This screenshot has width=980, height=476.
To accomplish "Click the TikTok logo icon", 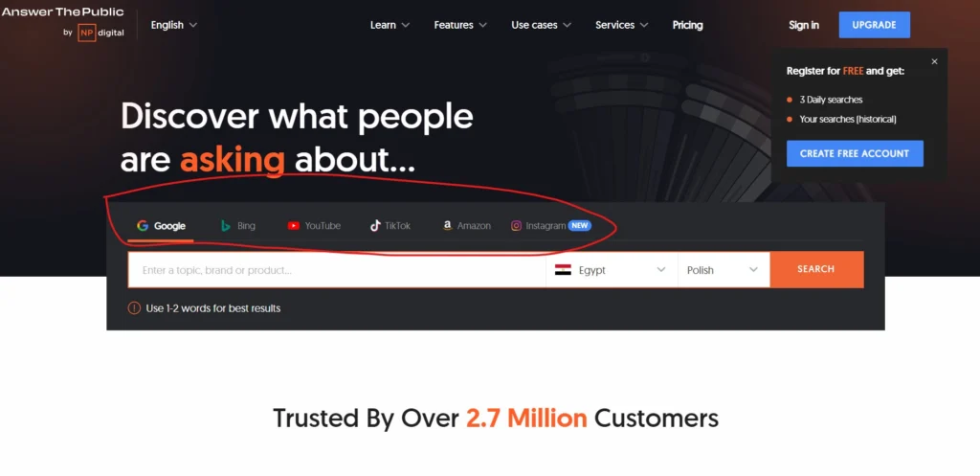I will (375, 226).
